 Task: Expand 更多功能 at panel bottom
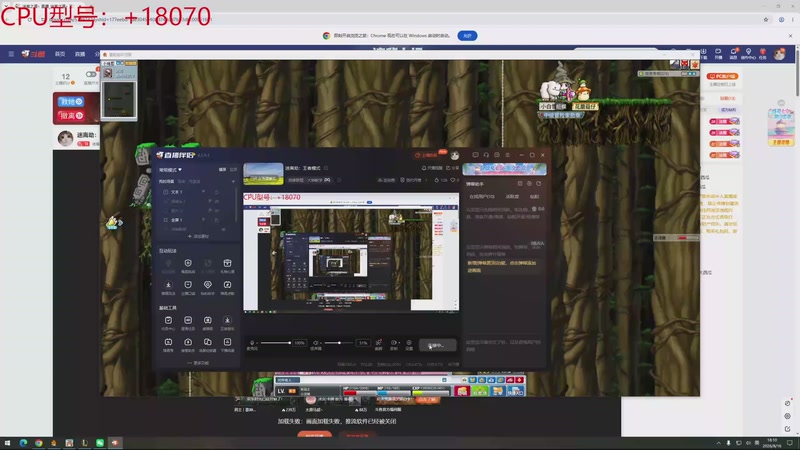pos(198,363)
